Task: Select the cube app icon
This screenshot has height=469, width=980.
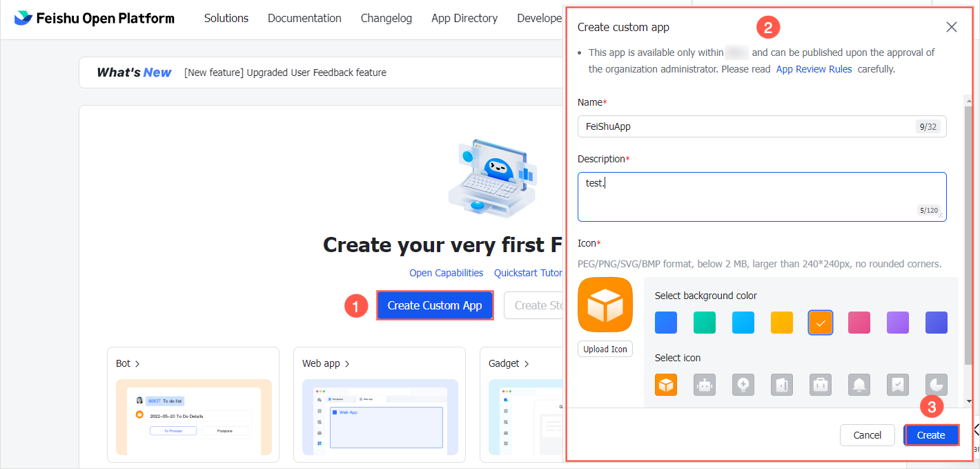Action: click(x=666, y=385)
